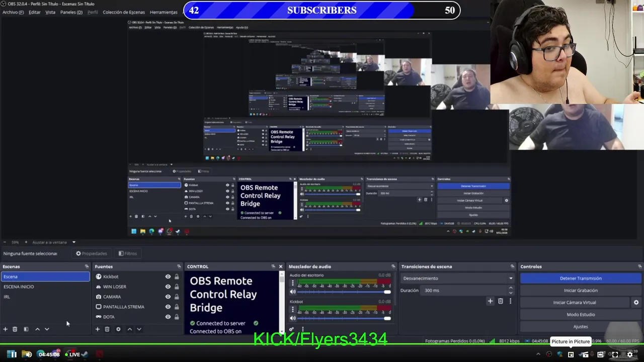The height and width of the screenshot is (362, 644).
Task: Float the CONTROL dock panel
Action: click(273, 266)
